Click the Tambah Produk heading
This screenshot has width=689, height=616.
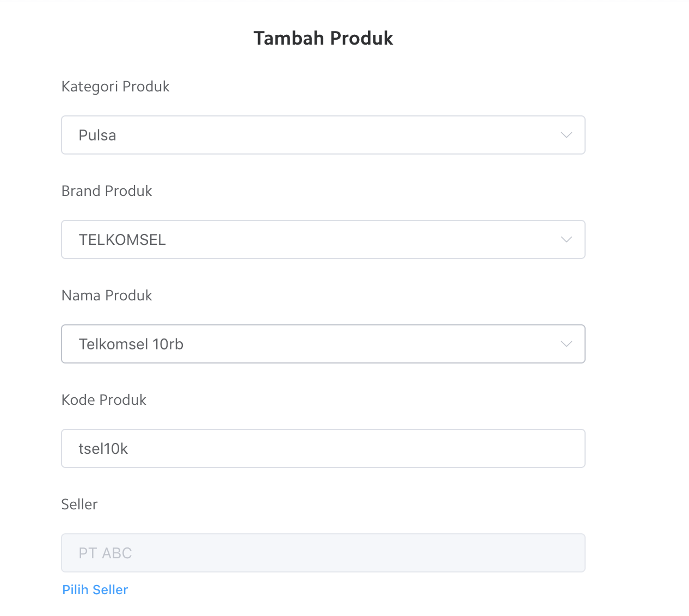pos(323,38)
